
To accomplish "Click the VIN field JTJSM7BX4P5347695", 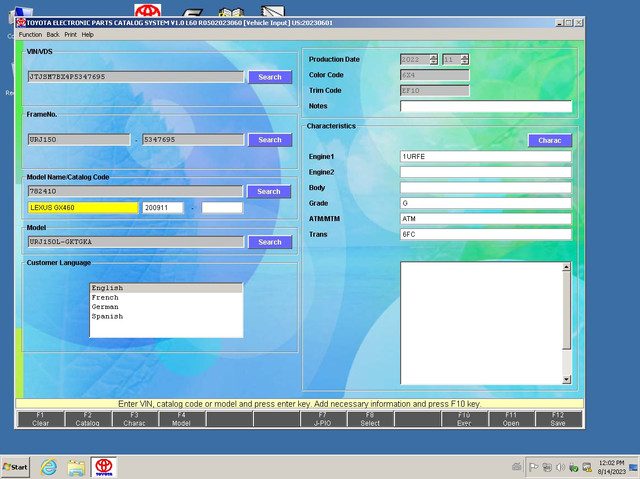I will coord(136,77).
